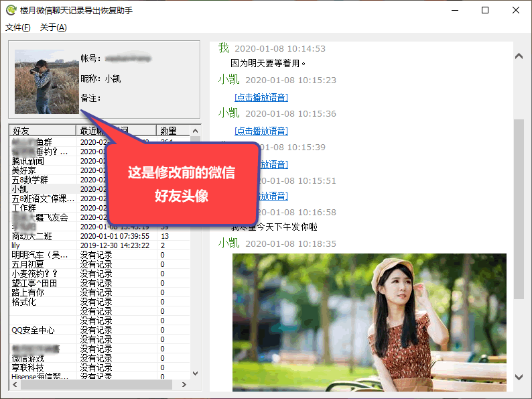This screenshot has width=532, height=399.
Task: Maximize the window
Action: point(485,10)
